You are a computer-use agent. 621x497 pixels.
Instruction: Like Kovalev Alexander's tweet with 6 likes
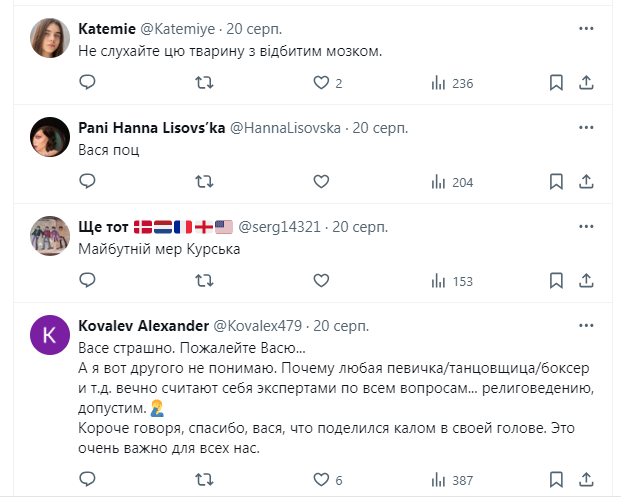[x=321, y=480]
